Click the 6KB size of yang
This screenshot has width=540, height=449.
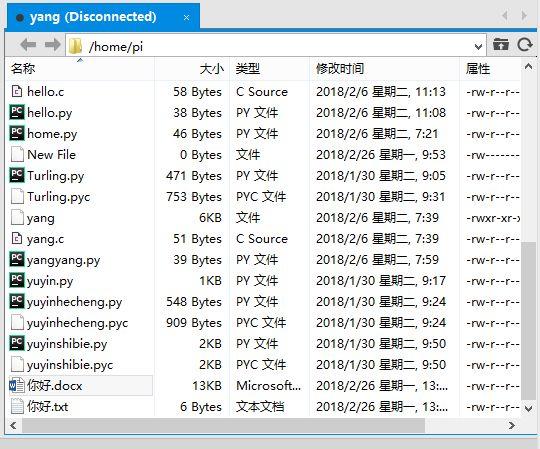(210, 218)
